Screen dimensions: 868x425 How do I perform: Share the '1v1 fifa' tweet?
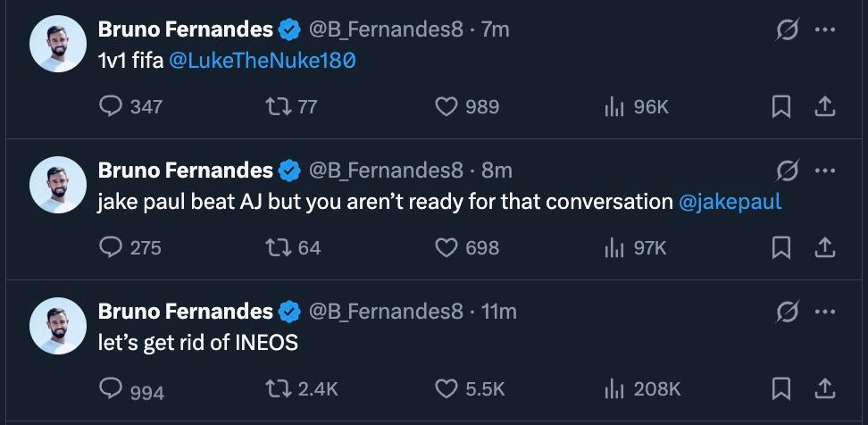[824, 107]
